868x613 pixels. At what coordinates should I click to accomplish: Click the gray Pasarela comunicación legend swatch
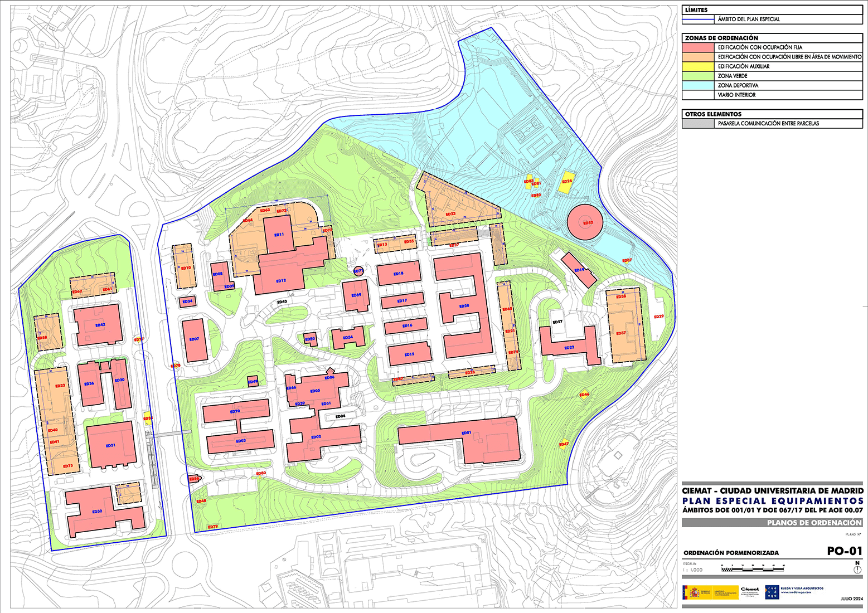pos(698,123)
